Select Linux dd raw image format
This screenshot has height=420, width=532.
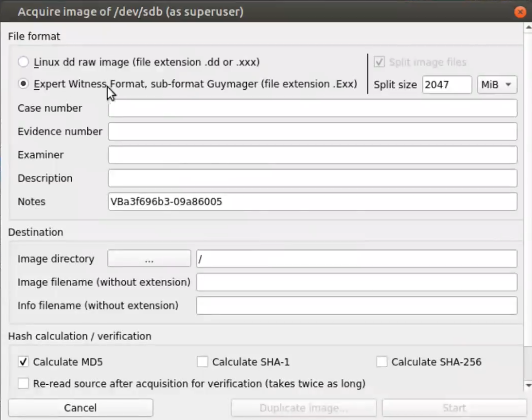(x=23, y=62)
